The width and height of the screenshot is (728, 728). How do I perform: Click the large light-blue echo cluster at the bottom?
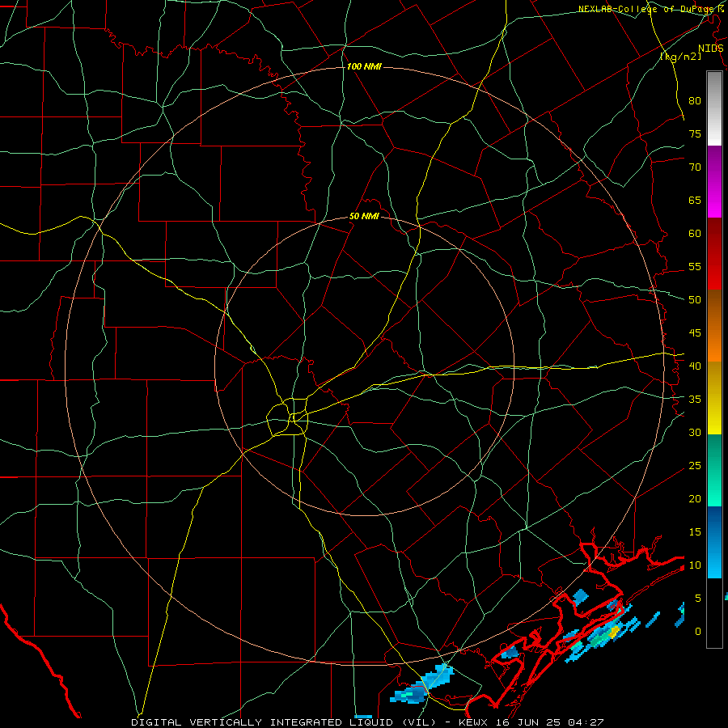point(421,684)
